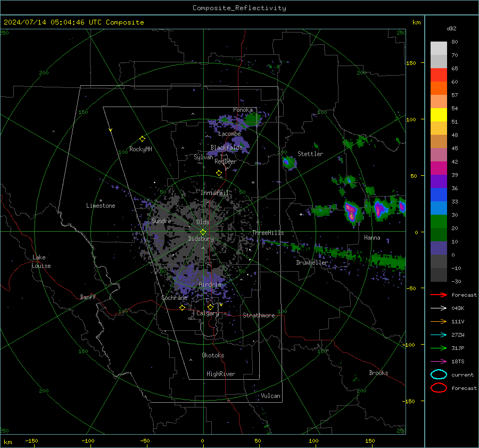Select the Ponoka city label

pos(243,110)
